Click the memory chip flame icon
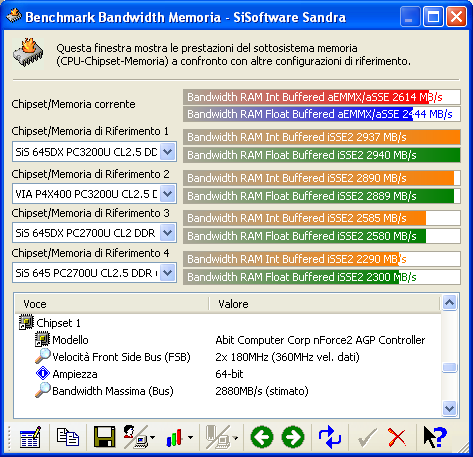 click(28, 53)
